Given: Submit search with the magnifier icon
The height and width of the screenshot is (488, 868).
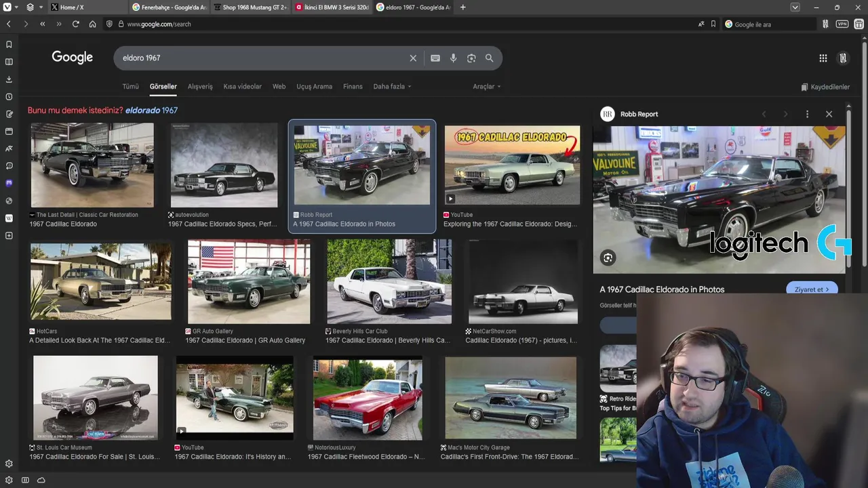Looking at the screenshot, I should [489, 58].
